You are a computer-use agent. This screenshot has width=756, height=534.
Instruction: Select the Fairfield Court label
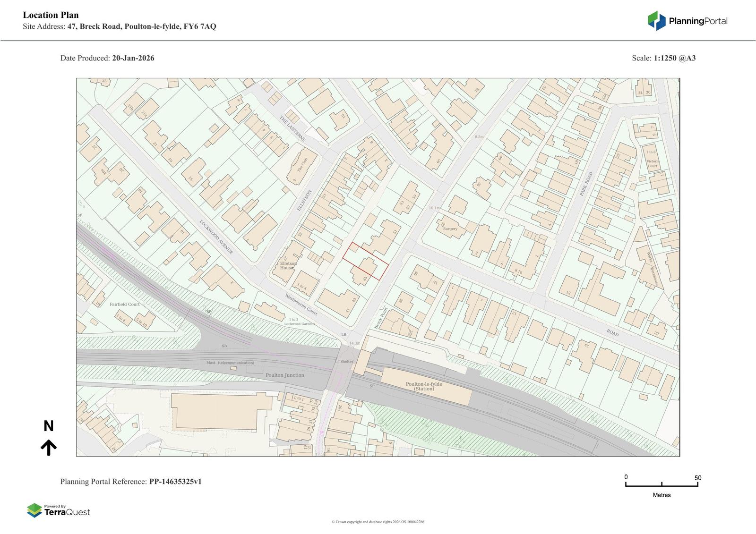pos(124,305)
